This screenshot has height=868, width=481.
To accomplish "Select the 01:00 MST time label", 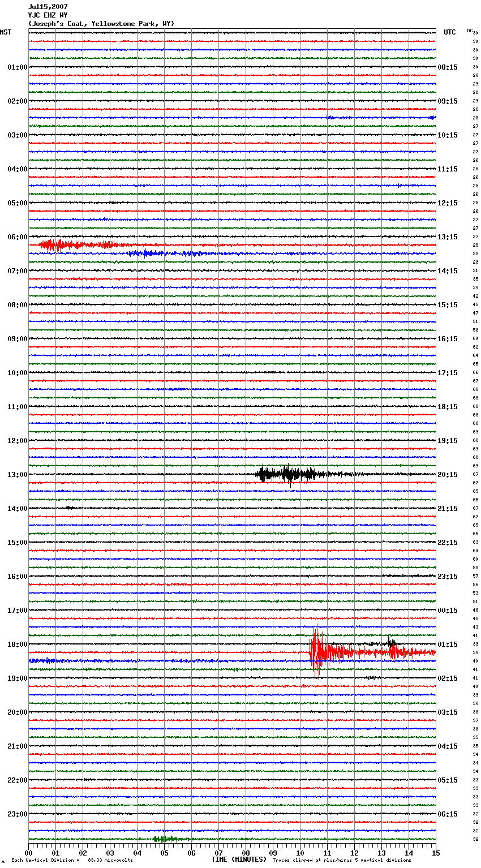I will (18, 67).
